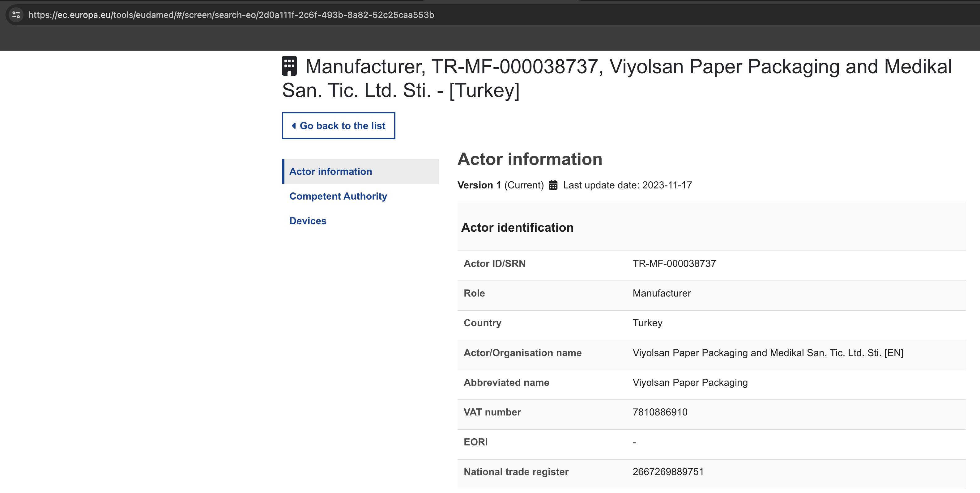Click the Abbreviated name value Viyolsan Paper Packaging
The height and width of the screenshot is (493, 980).
coord(690,382)
